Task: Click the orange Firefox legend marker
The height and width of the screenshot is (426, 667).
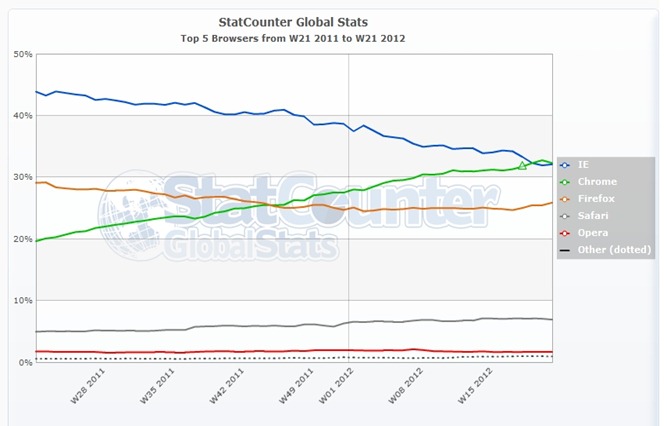Action: [566, 198]
